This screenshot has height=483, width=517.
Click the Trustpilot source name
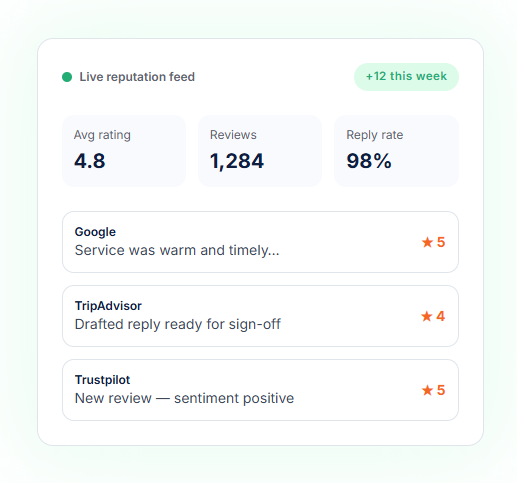(x=102, y=380)
